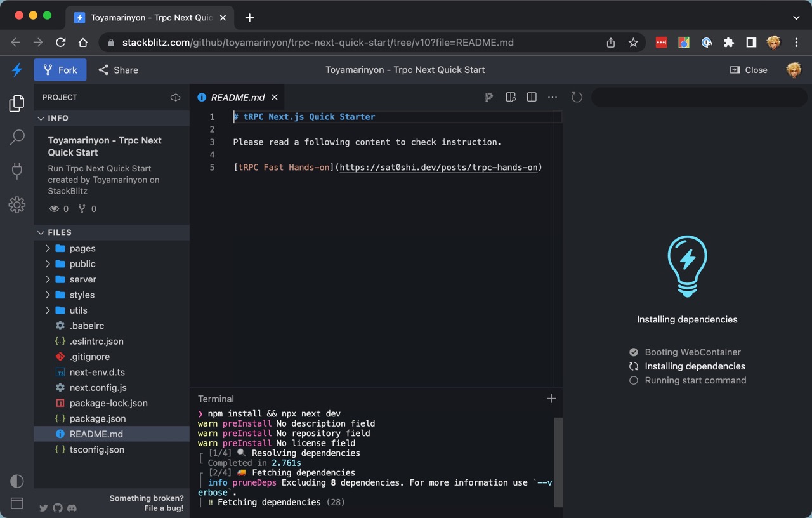Toggle the light/dark theme switch
The width and height of the screenshot is (812, 518).
[17, 481]
